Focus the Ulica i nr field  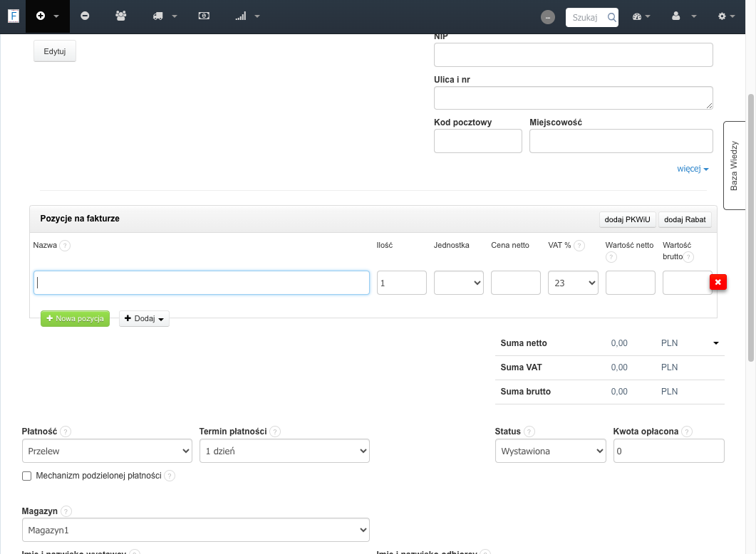574,98
